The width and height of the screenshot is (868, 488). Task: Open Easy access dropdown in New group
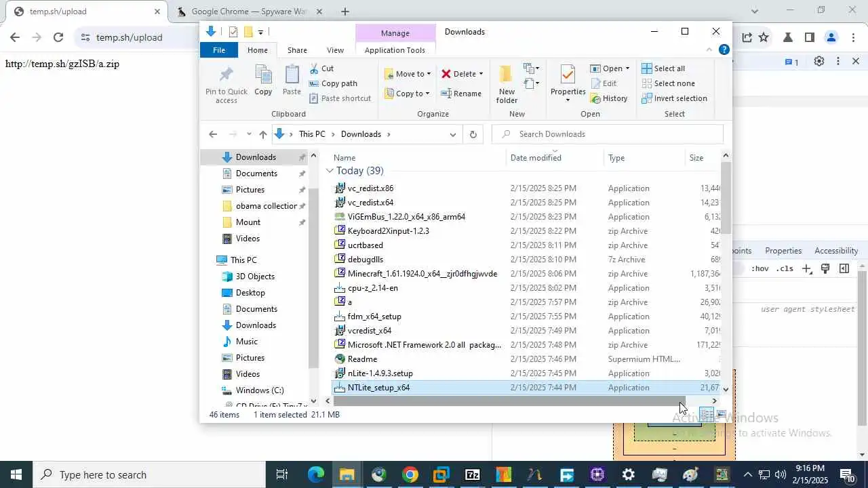(531, 84)
